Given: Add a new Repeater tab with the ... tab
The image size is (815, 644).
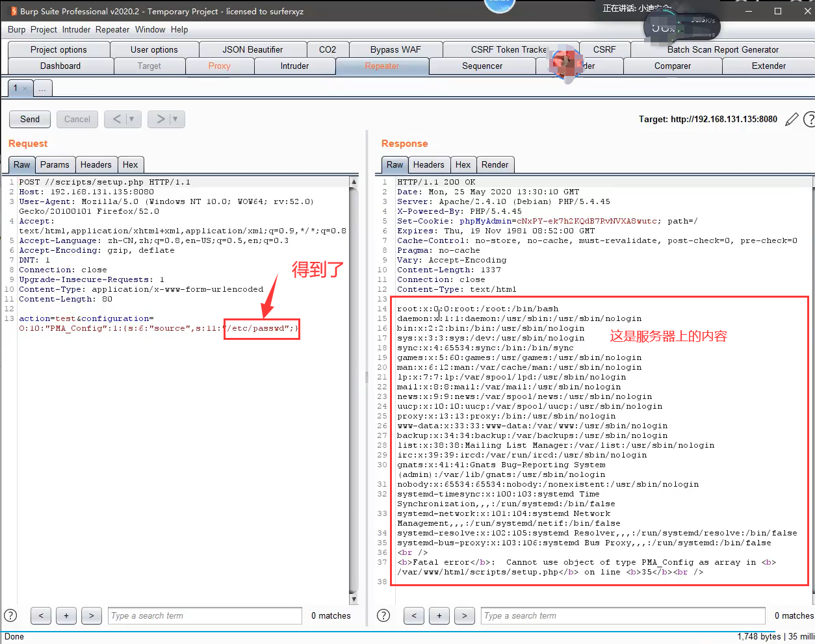Looking at the screenshot, I should coord(42,88).
